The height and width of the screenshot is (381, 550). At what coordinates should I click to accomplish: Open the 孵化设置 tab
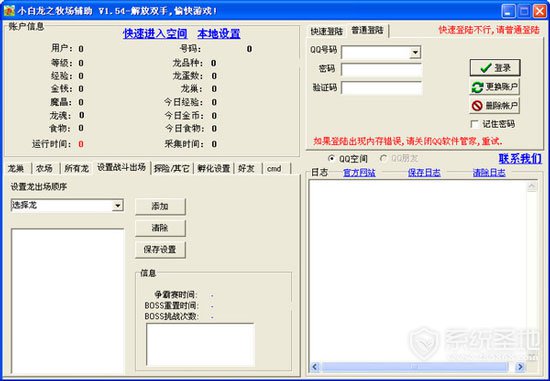(213, 168)
